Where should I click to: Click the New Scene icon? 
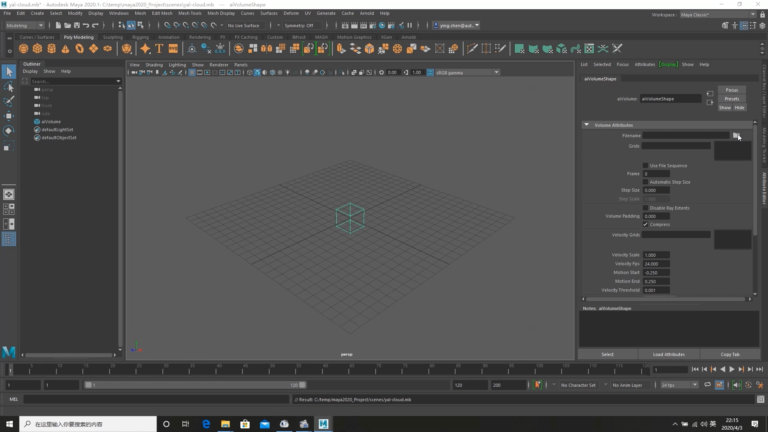pos(58,25)
